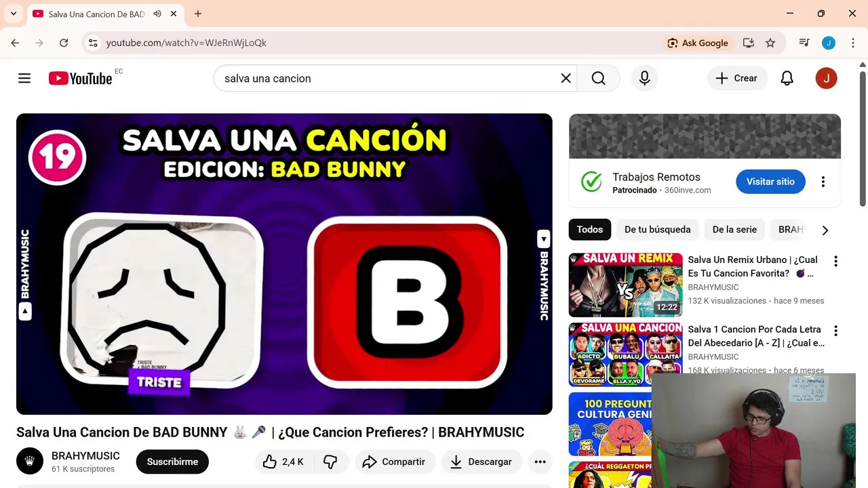This screenshot has width=868, height=488.
Task: Open the account avatar J on YouTube
Action: 826,78
